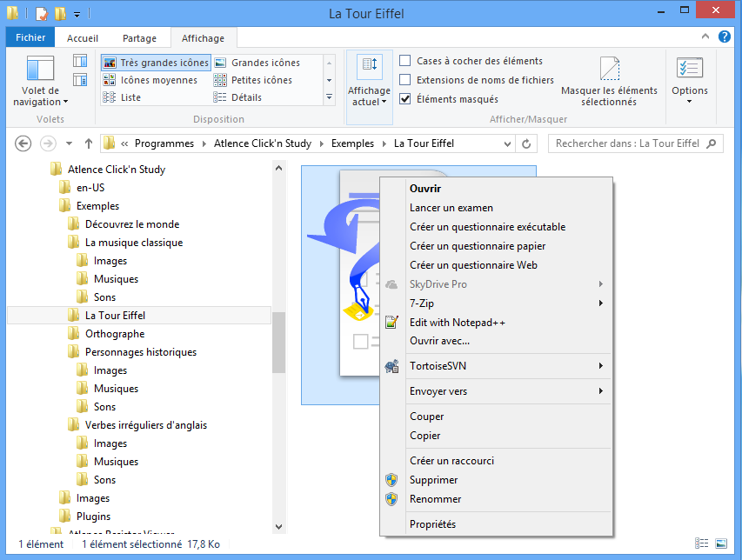Select Personnages historiques folder
The height and width of the screenshot is (560, 742).
point(141,352)
